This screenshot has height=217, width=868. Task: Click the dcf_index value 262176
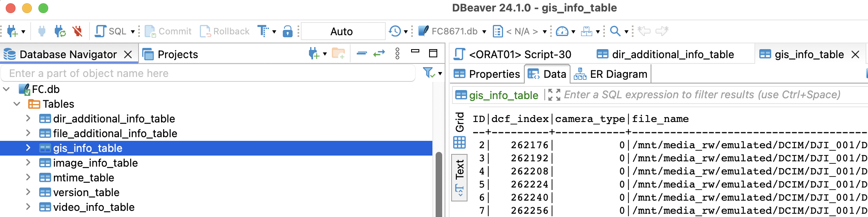(x=530, y=145)
